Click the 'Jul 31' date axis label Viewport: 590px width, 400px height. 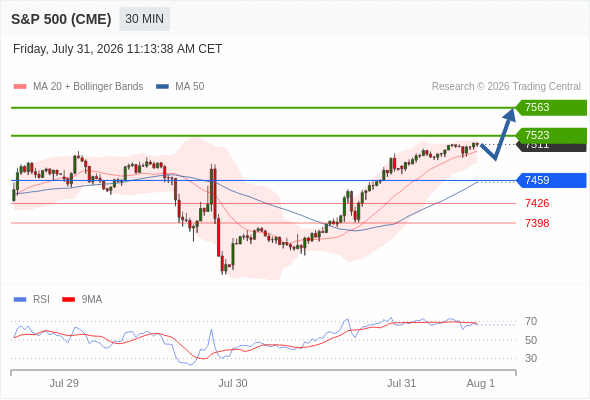click(401, 383)
